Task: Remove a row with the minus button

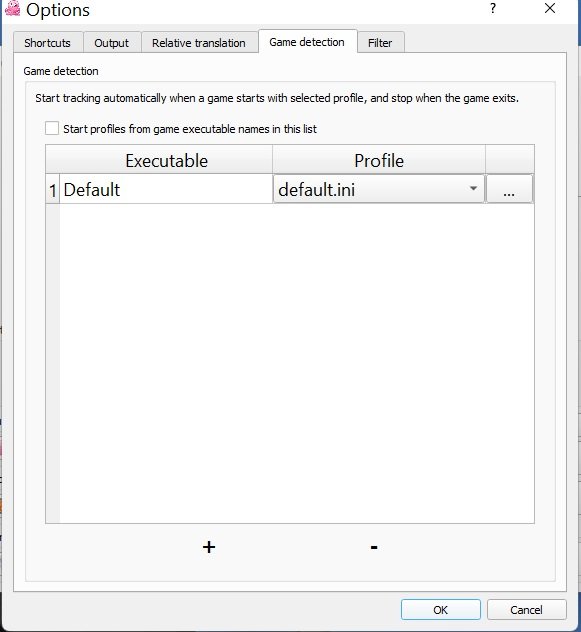Action: 374,547
